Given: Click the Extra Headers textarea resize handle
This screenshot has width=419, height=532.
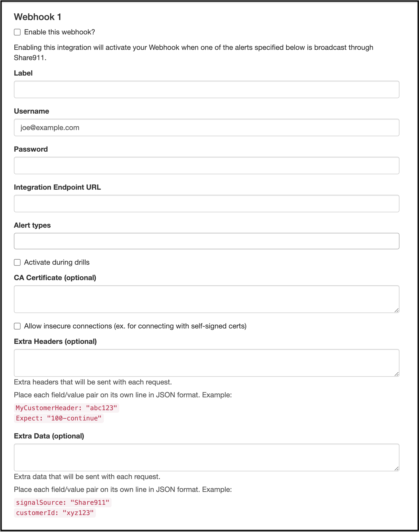Looking at the screenshot, I should (x=397, y=374).
